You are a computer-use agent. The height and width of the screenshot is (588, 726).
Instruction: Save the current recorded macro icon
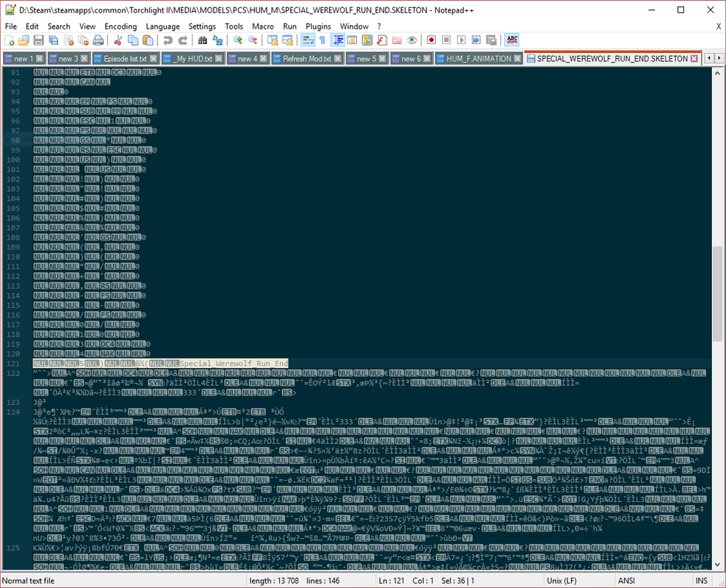[492, 40]
